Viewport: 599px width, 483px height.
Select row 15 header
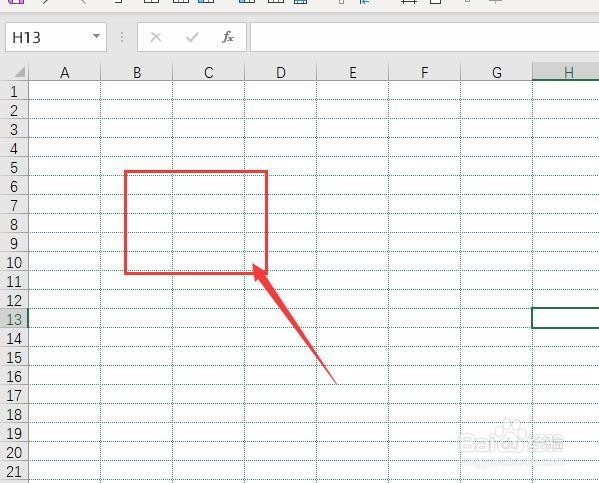point(14,357)
